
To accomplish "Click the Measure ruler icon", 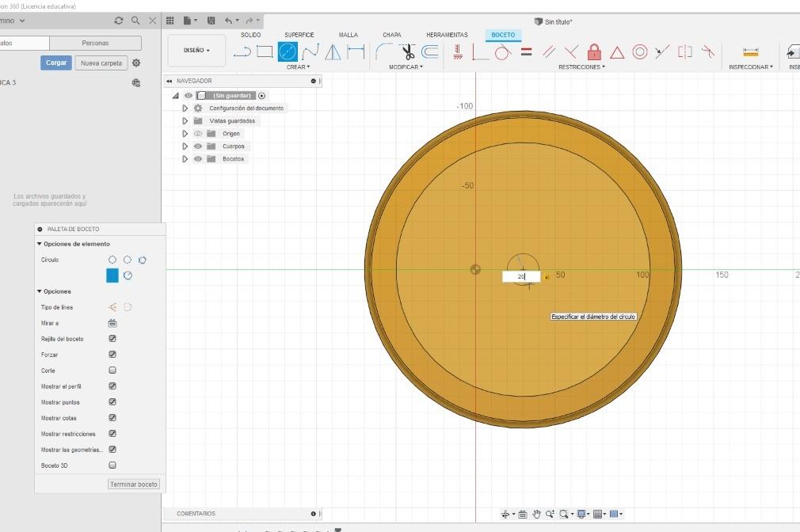I will coord(751,51).
